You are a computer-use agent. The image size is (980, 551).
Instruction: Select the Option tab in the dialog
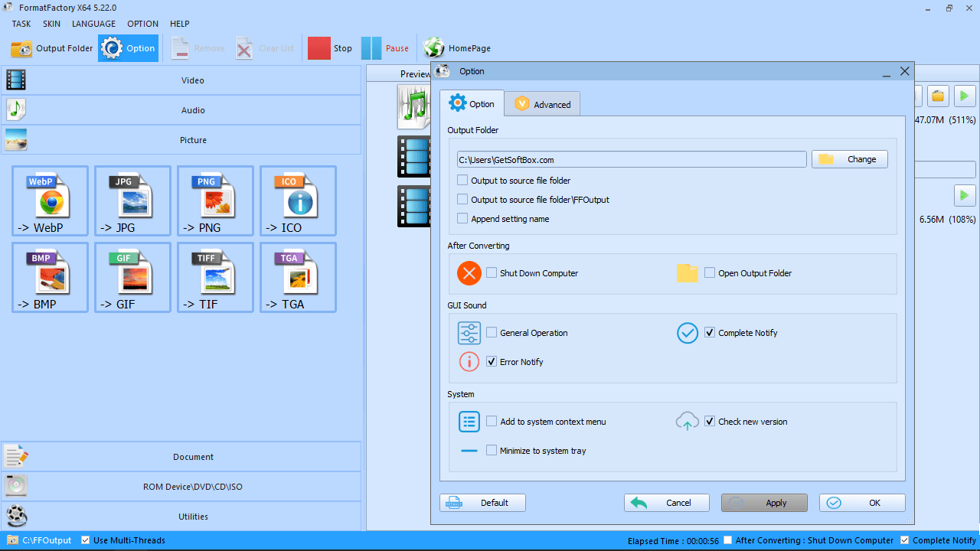tap(472, 103)
